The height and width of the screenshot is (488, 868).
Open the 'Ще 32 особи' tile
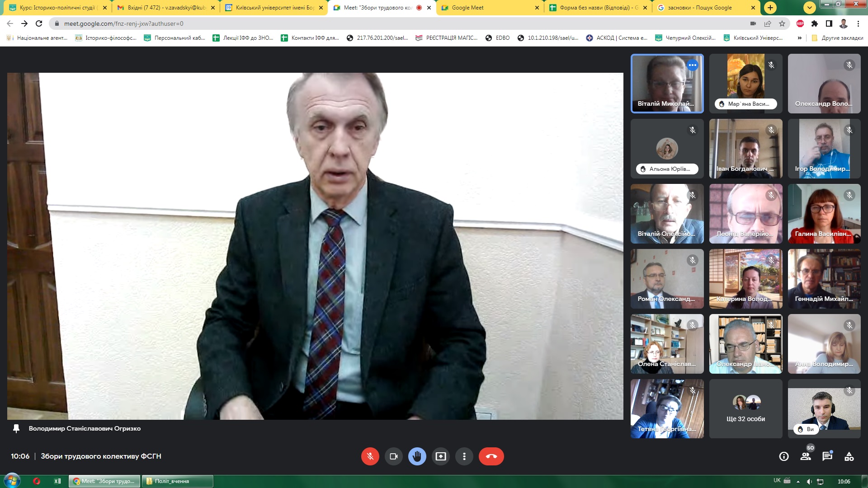click(x=745, y=408)
